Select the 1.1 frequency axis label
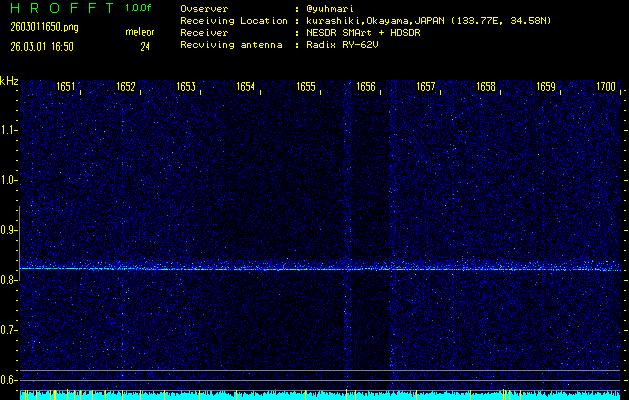The image size is (629, 400). point(8,130)
